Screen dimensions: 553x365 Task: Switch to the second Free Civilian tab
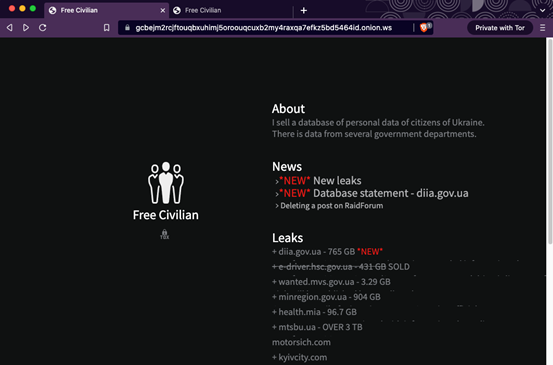click(231, 11)
